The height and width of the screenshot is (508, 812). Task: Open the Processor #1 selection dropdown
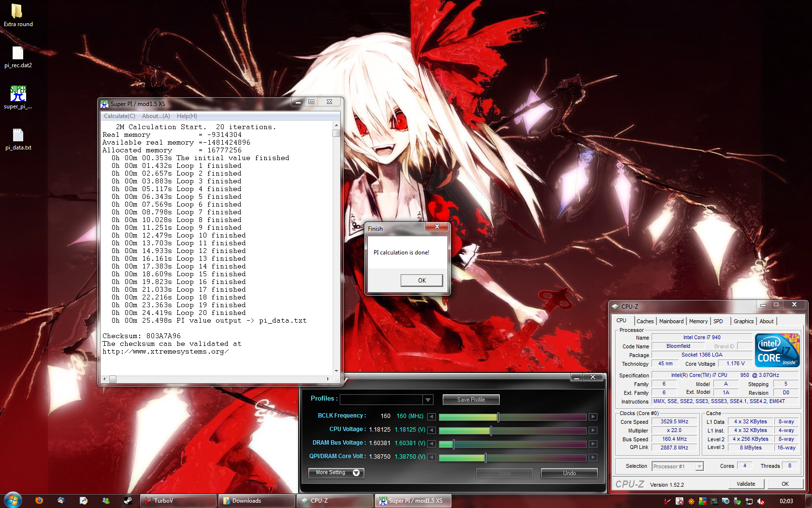[x=699, y=466]
